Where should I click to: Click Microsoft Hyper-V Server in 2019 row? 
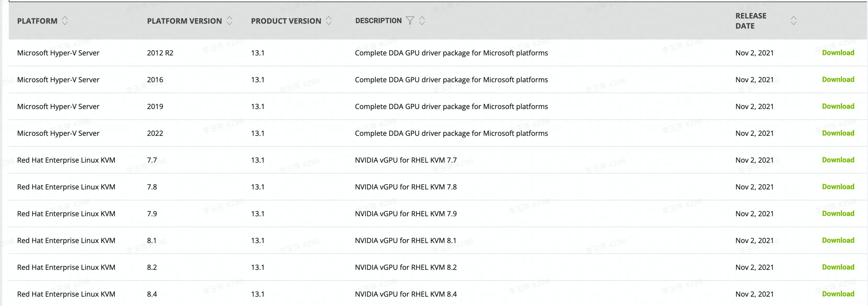click(x=58, y=107)
